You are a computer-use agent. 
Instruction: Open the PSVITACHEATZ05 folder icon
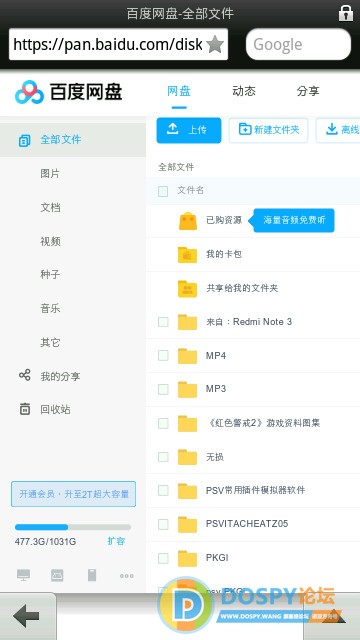coord(188,524)
